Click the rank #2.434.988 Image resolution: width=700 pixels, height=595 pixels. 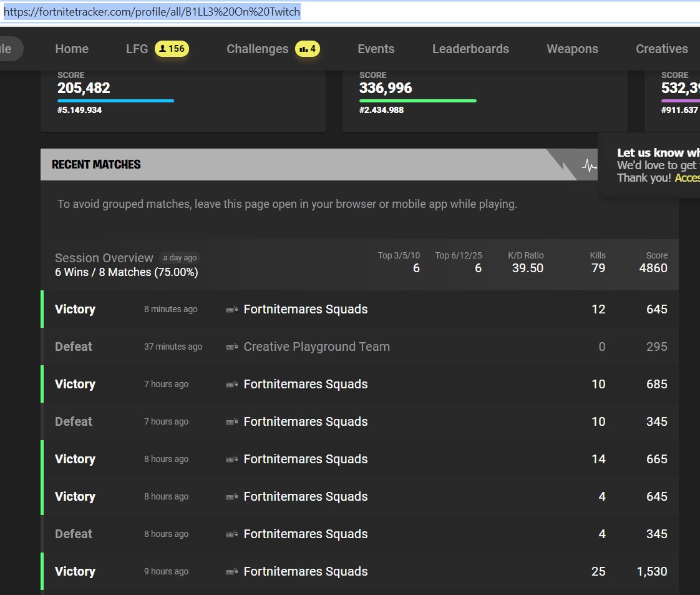tap(381, 110)
